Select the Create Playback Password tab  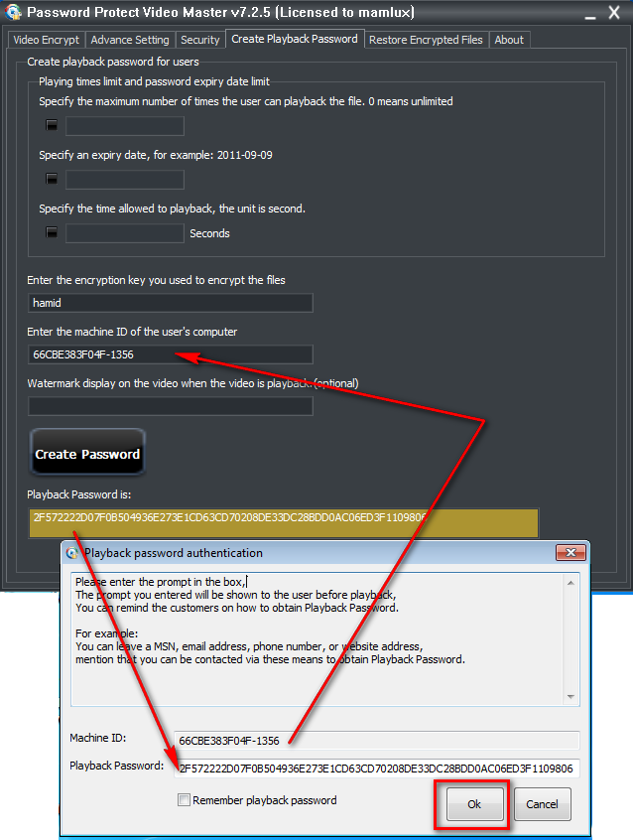click(295, 39)
